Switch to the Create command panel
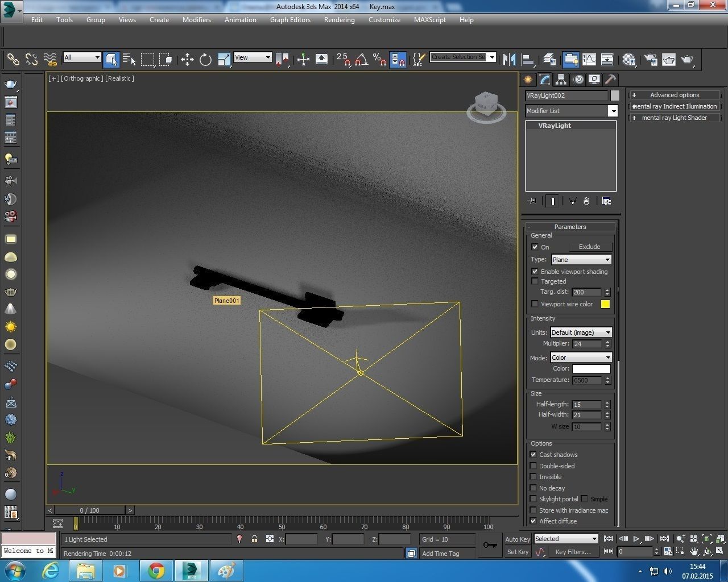728x582 pixels. click(528, 80)
